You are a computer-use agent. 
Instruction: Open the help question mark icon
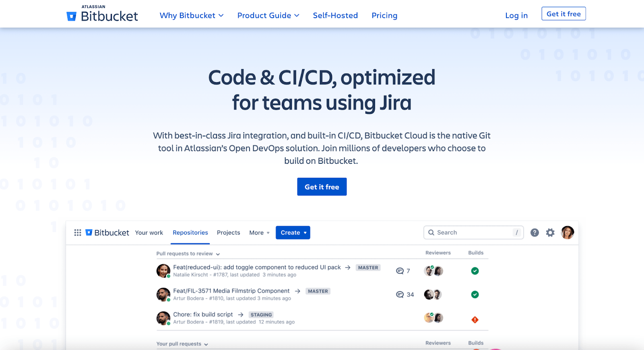point(535,233)
